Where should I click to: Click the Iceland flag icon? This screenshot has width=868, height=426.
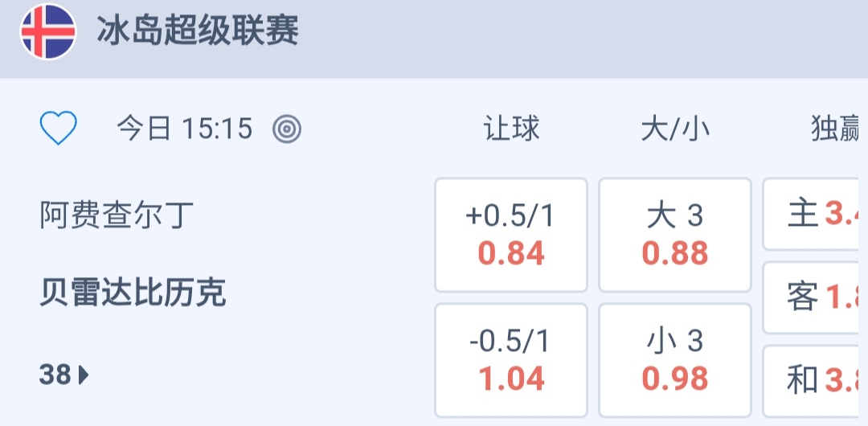(48, 32)
